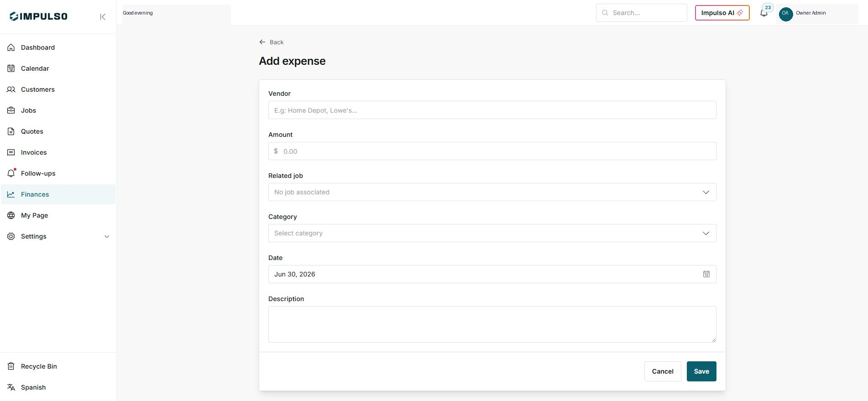Viewport: 868px width, 401px height.
Task: Focus the Amount input field
Action: (492, 151)
